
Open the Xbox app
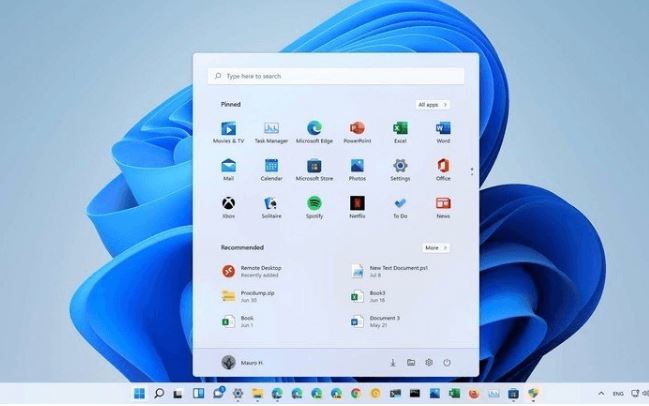click(x=228, y=207)
